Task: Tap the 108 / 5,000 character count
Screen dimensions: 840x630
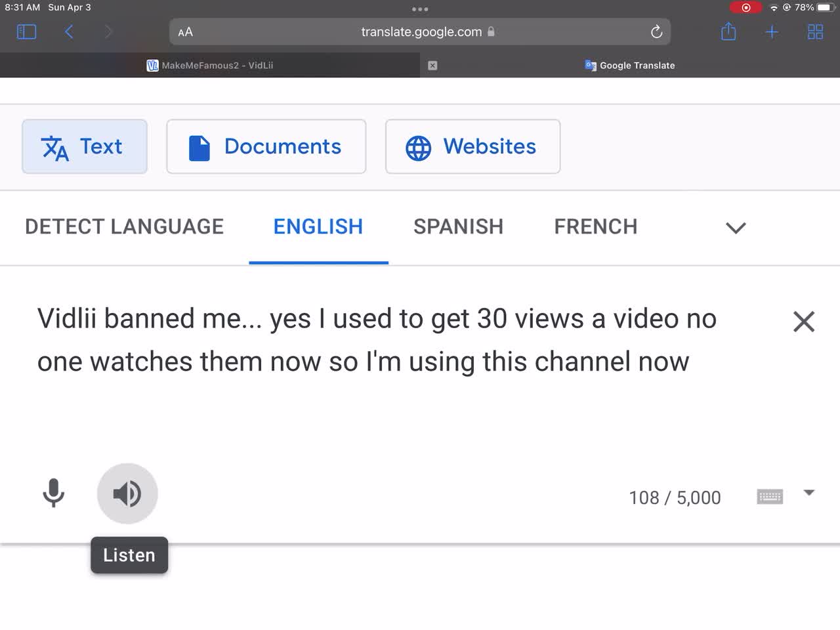Action: 675,497
